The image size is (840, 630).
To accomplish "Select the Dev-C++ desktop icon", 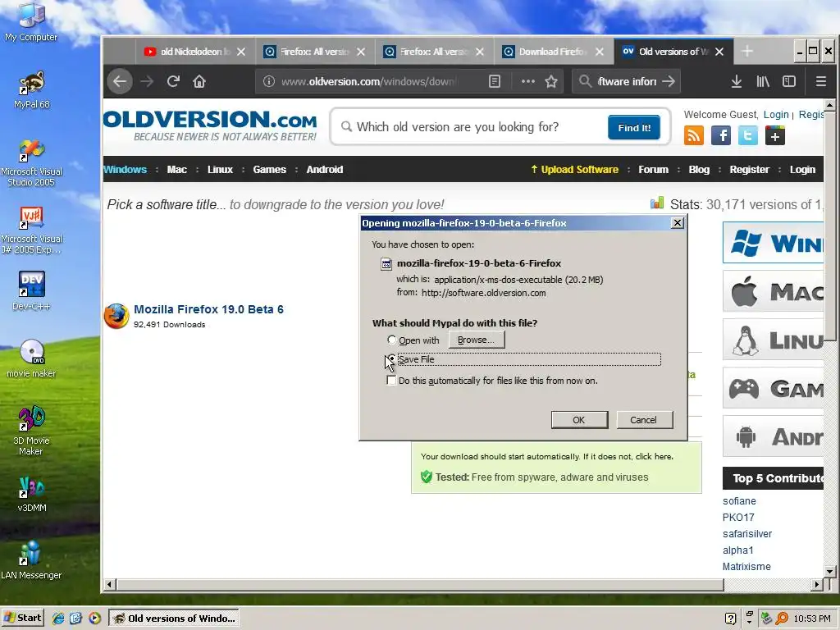I will 32,291.
